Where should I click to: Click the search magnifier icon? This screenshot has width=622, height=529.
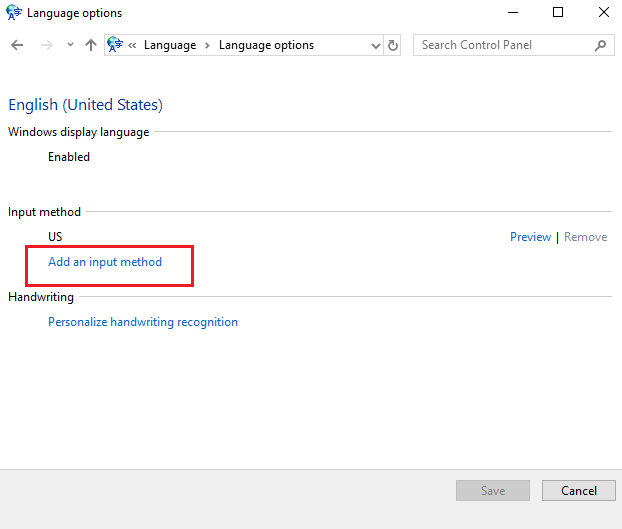pos(600,45)
